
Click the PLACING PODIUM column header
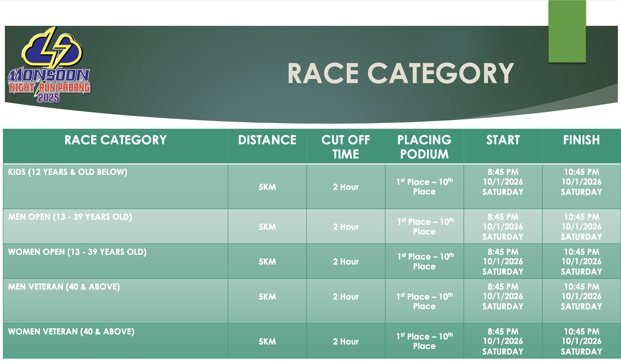[424, 147]
